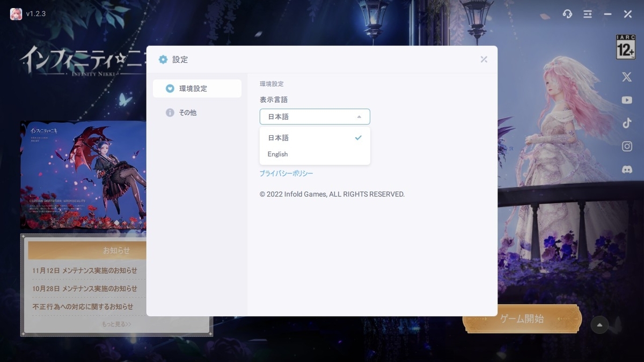Open the X (Twitter) social link
The width and height of the screenshot is (644, 362).
point(627,77)
